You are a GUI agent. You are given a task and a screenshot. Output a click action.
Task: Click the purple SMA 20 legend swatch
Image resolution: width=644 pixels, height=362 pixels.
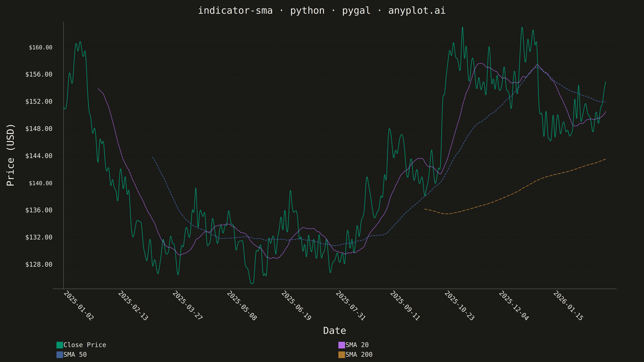point(341,345)
